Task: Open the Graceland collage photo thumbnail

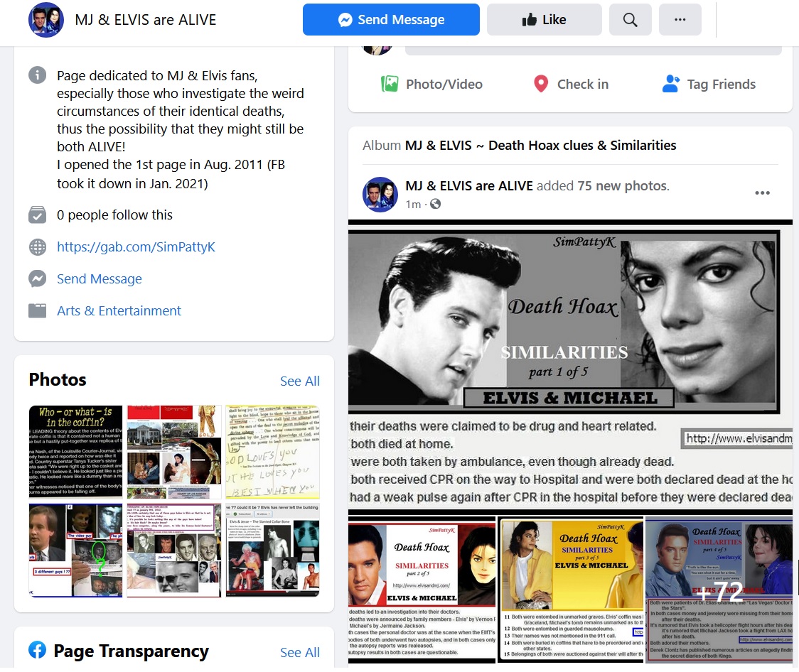Action: click(x=173, y=452)
